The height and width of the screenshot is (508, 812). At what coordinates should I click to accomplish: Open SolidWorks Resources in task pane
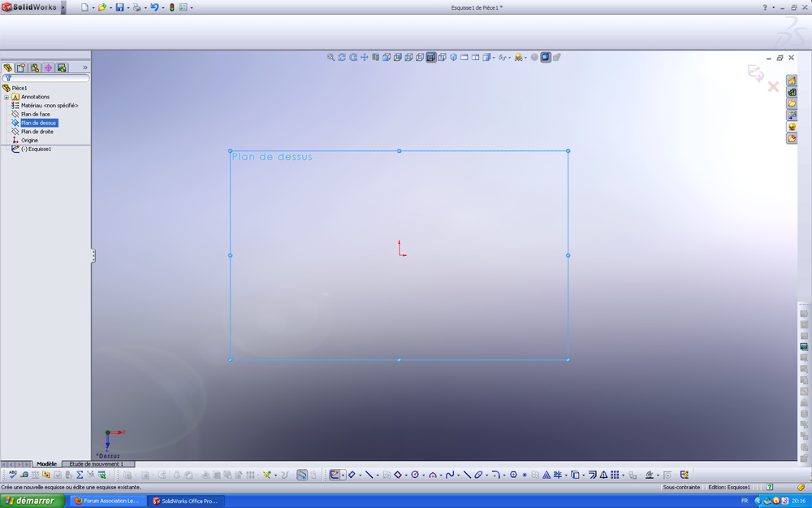point(792,80)
